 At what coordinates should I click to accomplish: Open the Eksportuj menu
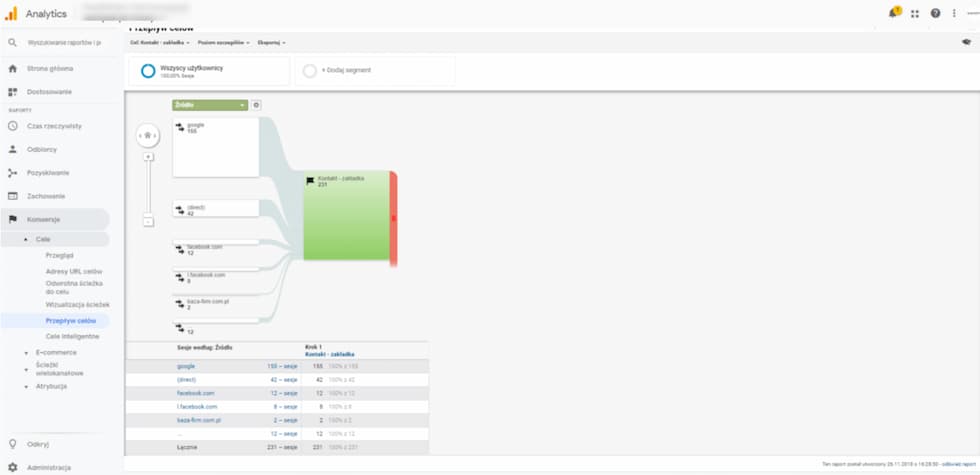pos(271,42)
